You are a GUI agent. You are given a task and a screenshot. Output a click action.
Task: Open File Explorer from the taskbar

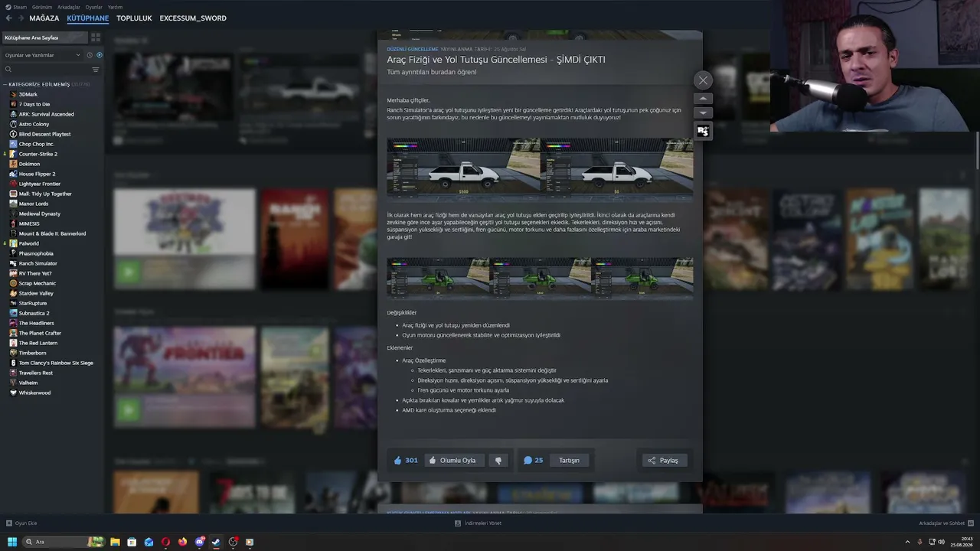pyautogui.click(x=115, y=542)
